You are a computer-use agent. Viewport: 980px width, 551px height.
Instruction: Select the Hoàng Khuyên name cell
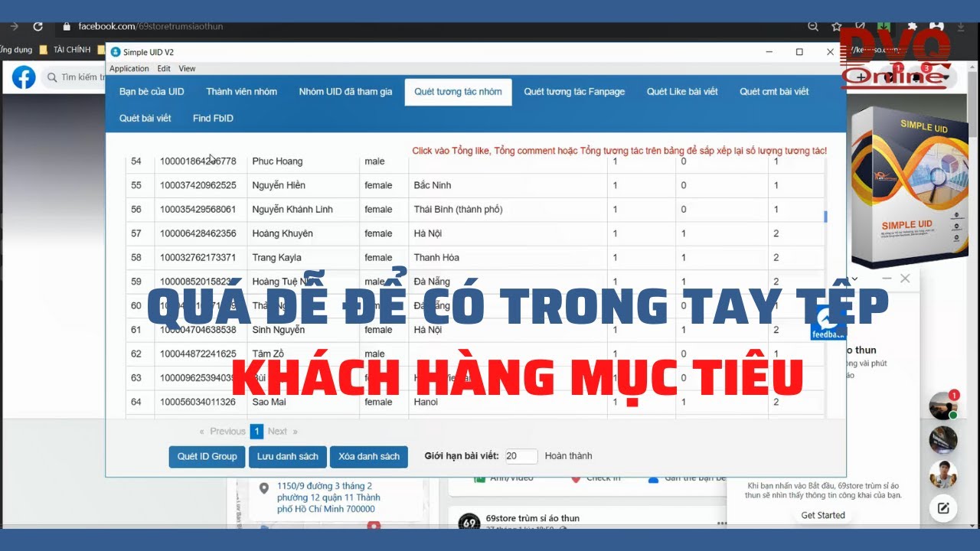303,233
